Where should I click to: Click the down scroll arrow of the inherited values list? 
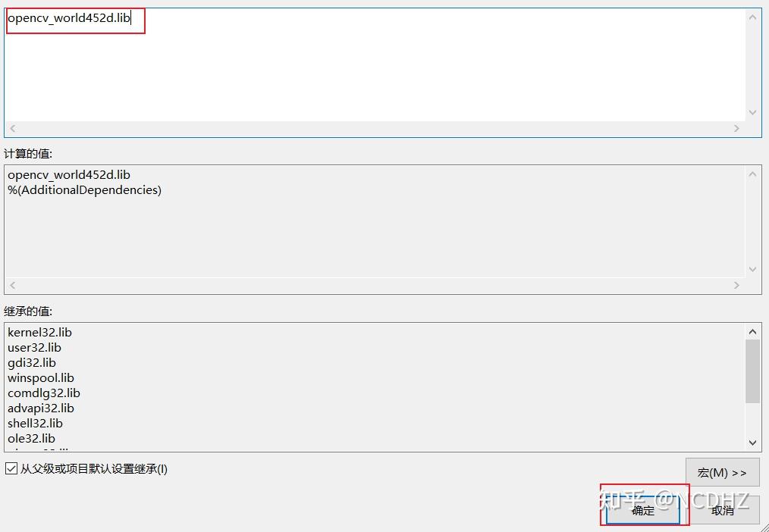click(752, 443)
